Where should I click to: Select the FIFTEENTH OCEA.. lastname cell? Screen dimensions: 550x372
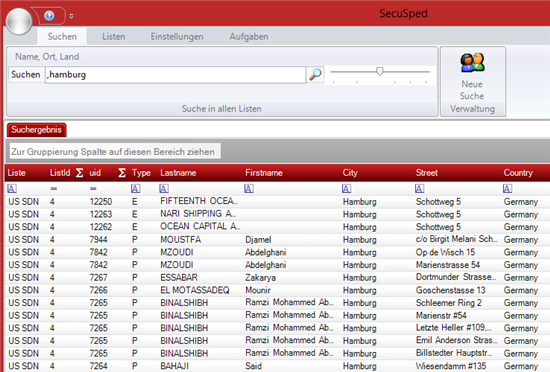(199, 201)
